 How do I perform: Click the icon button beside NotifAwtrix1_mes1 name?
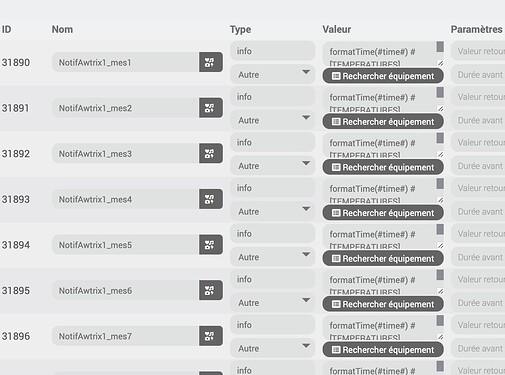point(211,62)
